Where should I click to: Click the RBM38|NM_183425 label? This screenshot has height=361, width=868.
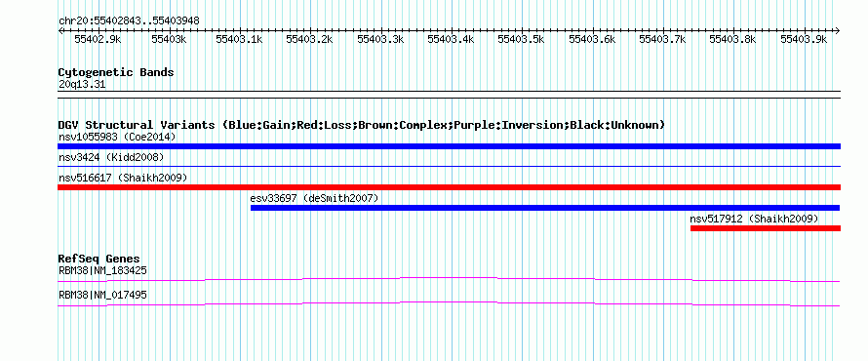pyautogui.click(x=102, y=270)
